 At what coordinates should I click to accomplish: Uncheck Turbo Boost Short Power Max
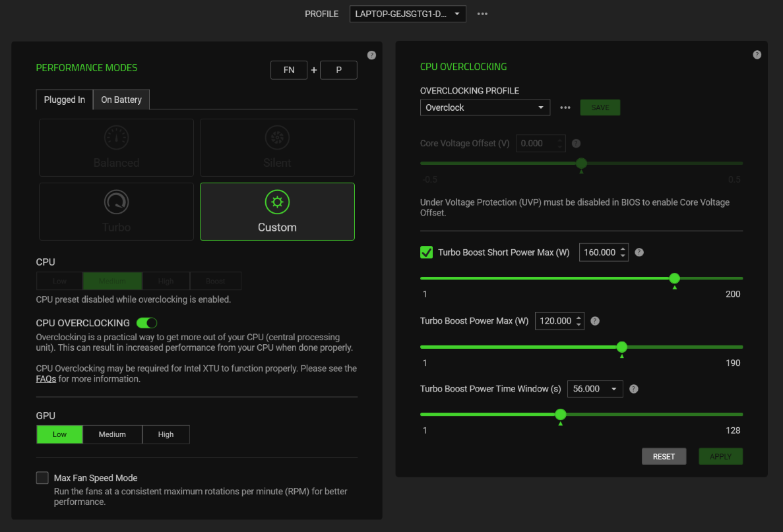[x=426, y=252]
